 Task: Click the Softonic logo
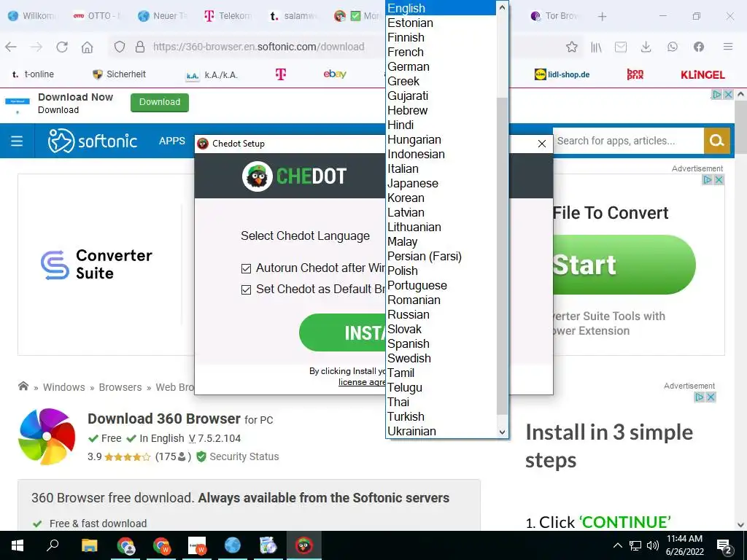click(x=93, y=141)
